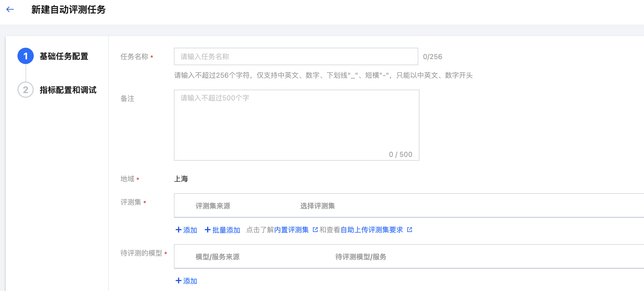Click the 上海 region value
Image resolution: width=644 pixels, height=291 pixels.
pyautogui.click(x=181, y=179)
